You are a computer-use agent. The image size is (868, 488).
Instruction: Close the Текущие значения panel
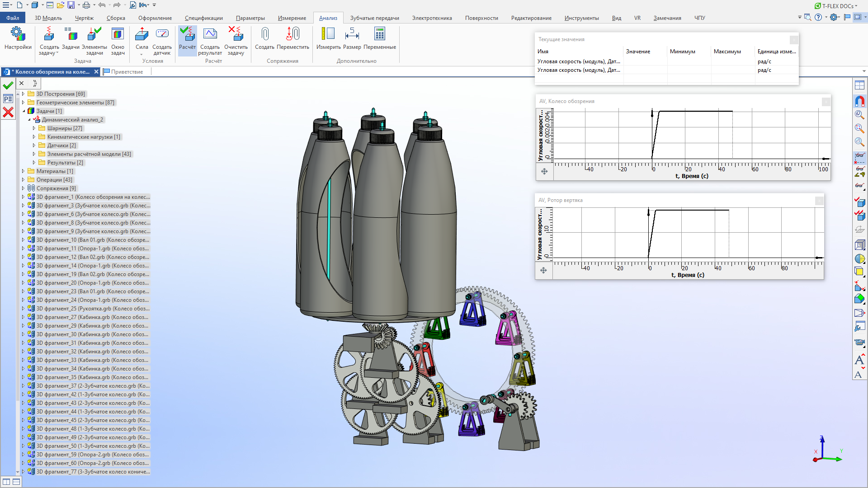coord(794,40)
